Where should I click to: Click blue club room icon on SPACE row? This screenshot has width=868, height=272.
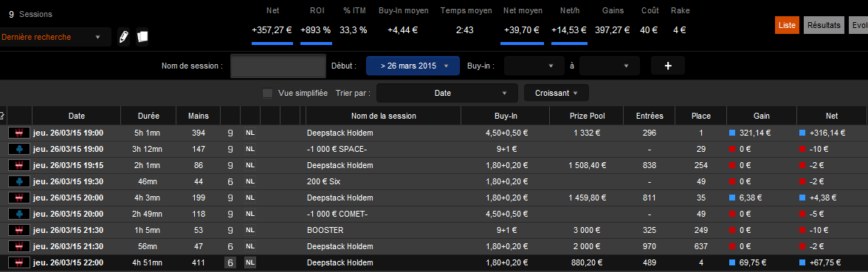tap(18, 149)
